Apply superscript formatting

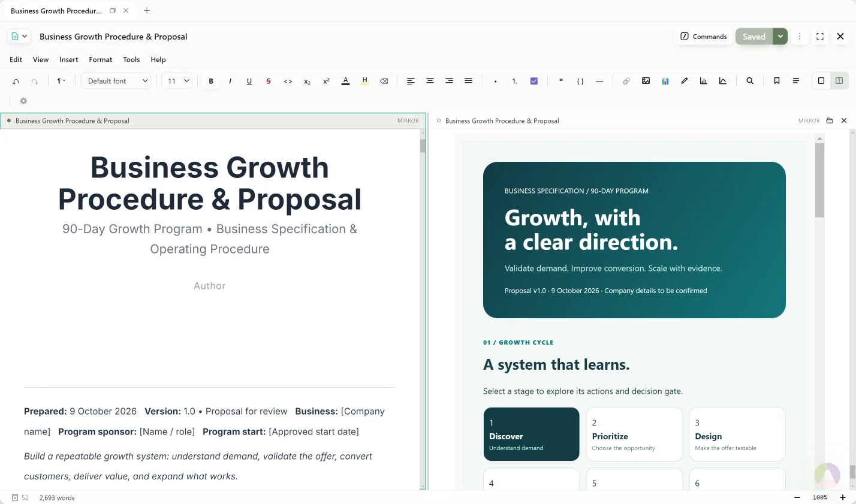(x=326, y=81)
